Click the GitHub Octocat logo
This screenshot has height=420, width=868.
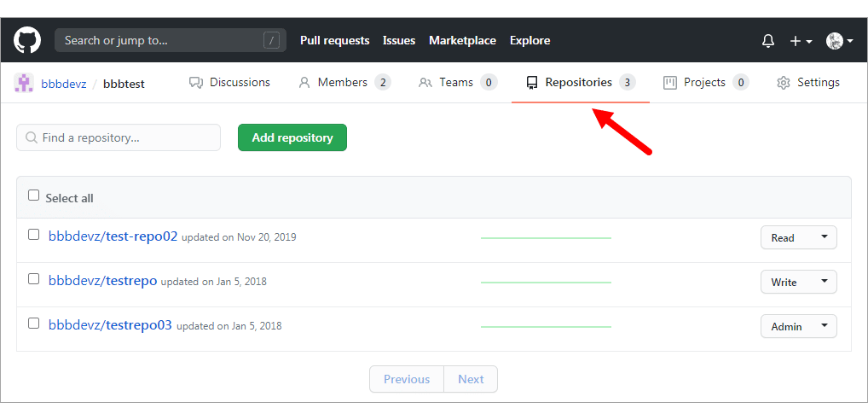(27, 40)
